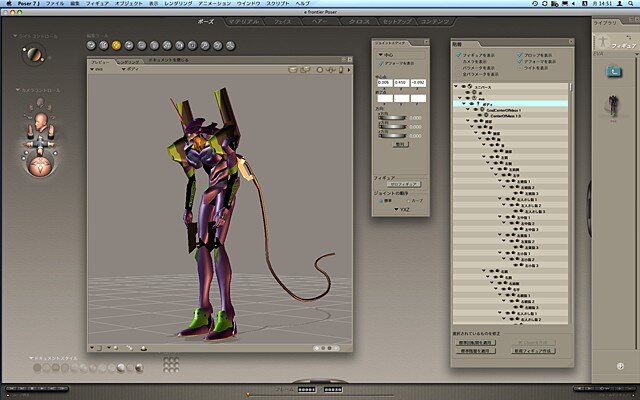
Task: Open the eva figure dropdown
Action: point(96,69)
